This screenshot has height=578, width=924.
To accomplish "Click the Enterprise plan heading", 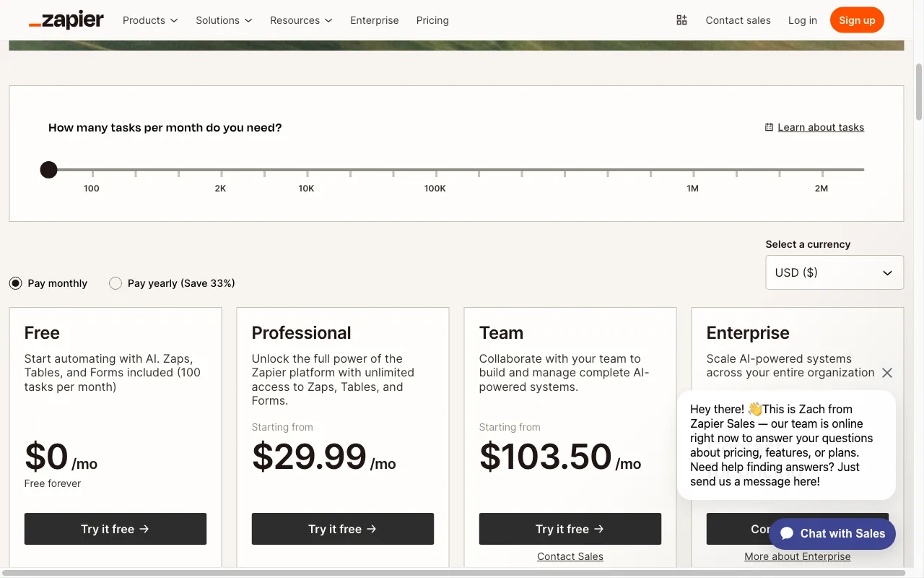I will point(748,333).
